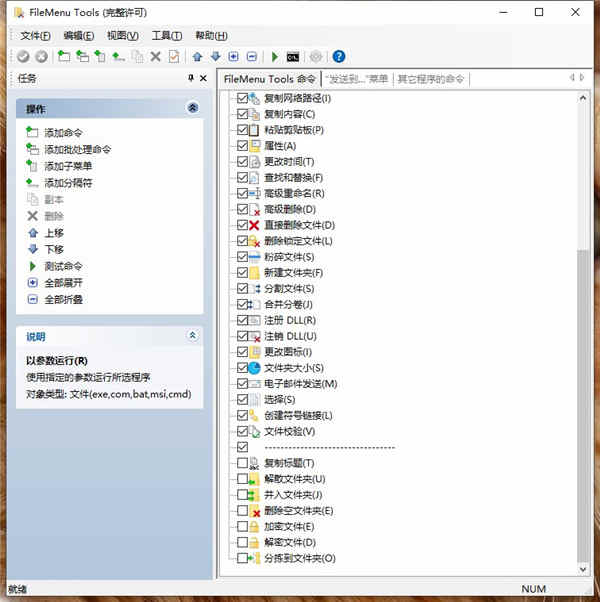Switch to the 其它程序的命令 tab
The image size is (600, 602).
(431, 79)
